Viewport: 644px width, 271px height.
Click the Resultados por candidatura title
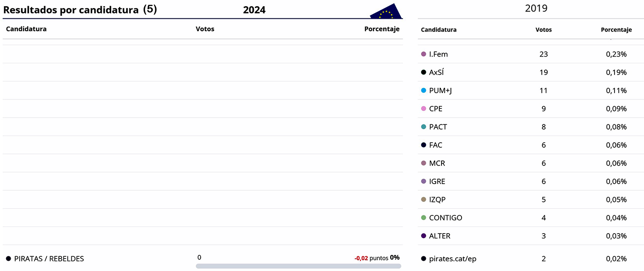click(x=71, y=10)
